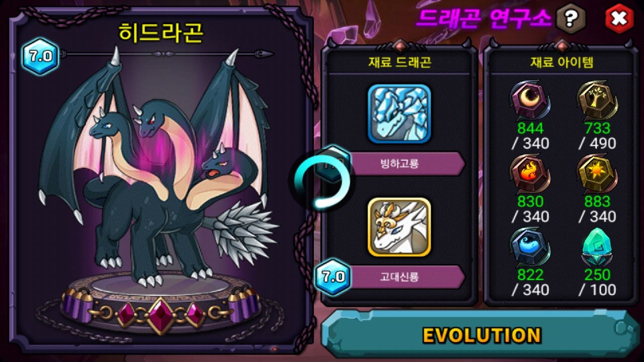The width and height of the screenshot is (644, 362).
Task: Click the 히드라곤 title text
Action: (x=161, y=32)
